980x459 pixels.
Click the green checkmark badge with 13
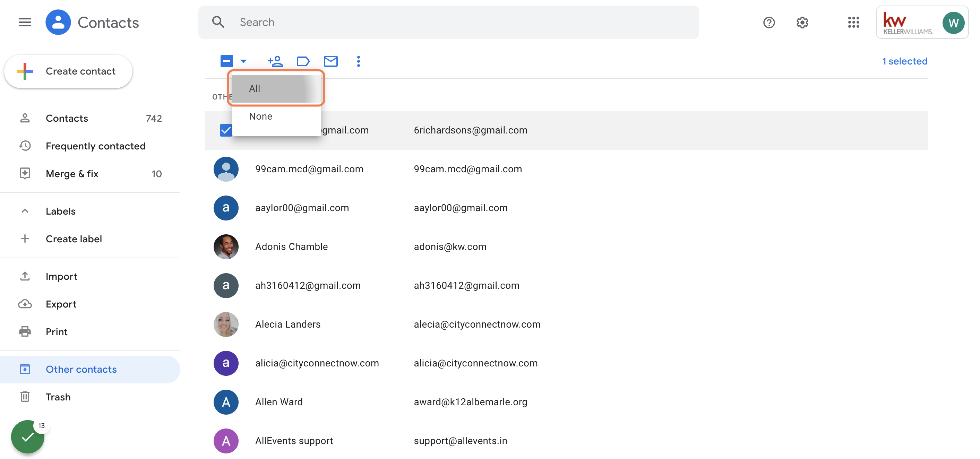tap(28, 436)
